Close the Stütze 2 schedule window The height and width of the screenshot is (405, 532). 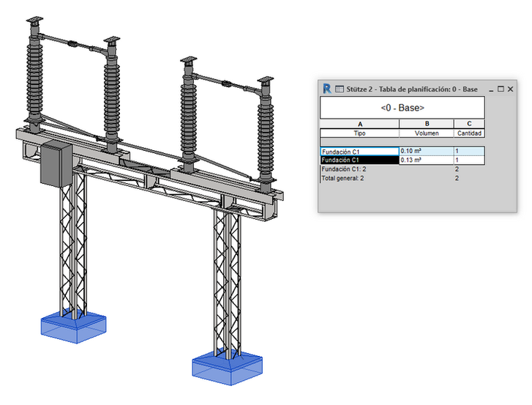[510, 89]
